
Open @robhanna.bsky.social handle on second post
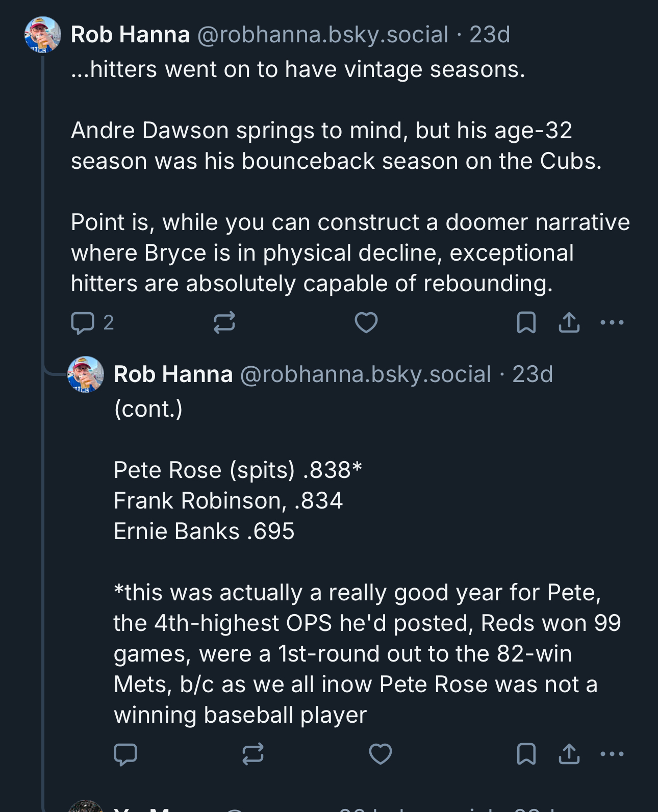365,374
